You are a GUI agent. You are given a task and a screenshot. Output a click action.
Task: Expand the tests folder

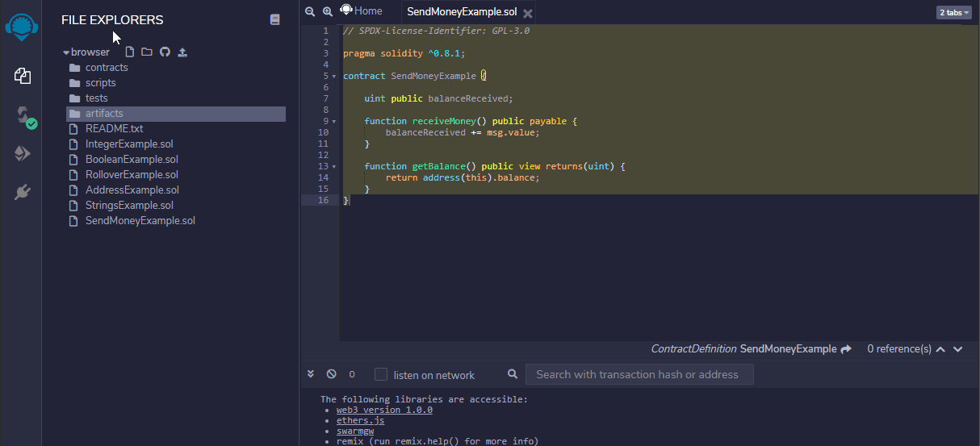coord(97,98)
